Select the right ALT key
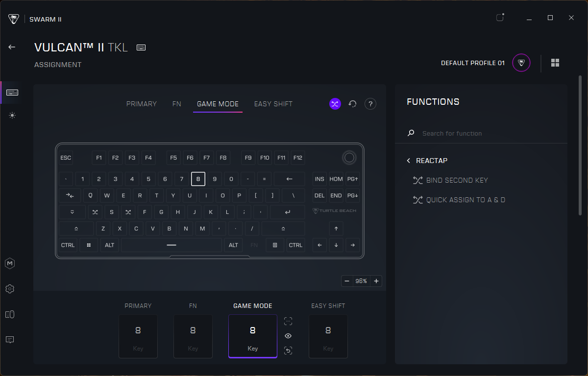Image resolution: width=588 pixels, height=376 pixels. (234, 245)
